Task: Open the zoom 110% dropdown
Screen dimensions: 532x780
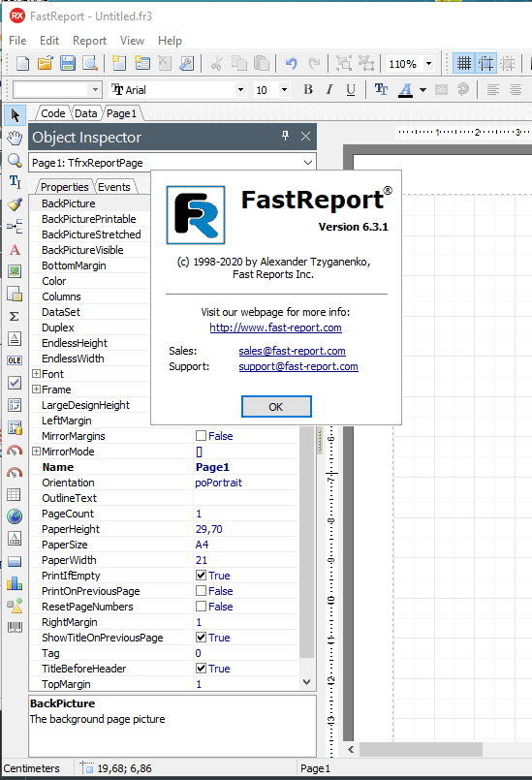Action: point(428,64)
